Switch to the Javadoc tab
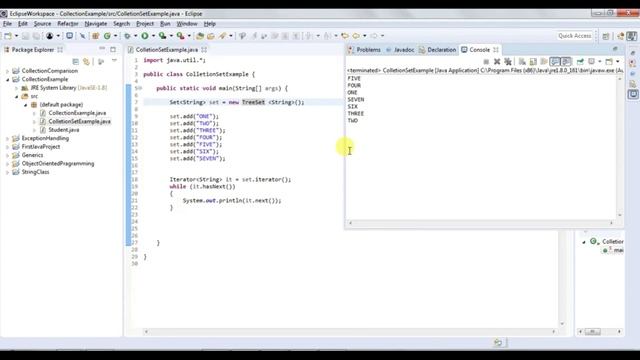Screen dimensions: 640x360 coord(400,50)
